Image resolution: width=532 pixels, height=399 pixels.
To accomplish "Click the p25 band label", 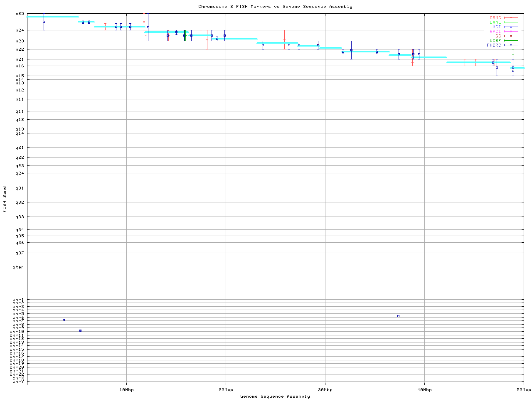I will (20, 14).
